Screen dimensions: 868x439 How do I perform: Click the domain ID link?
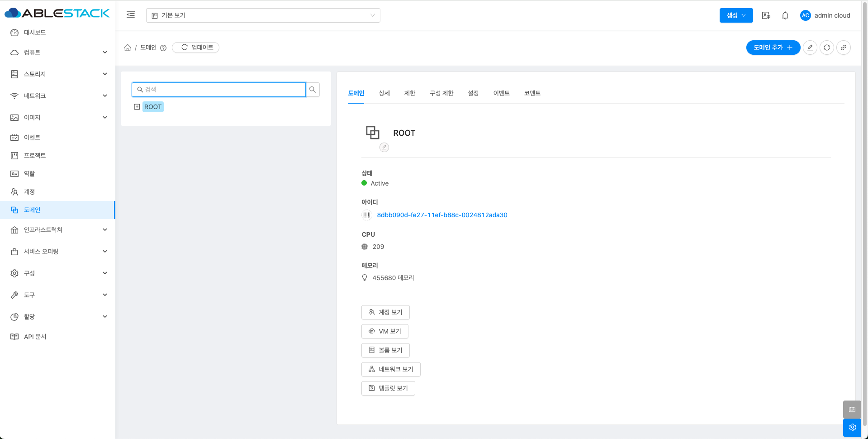(442, 215)
